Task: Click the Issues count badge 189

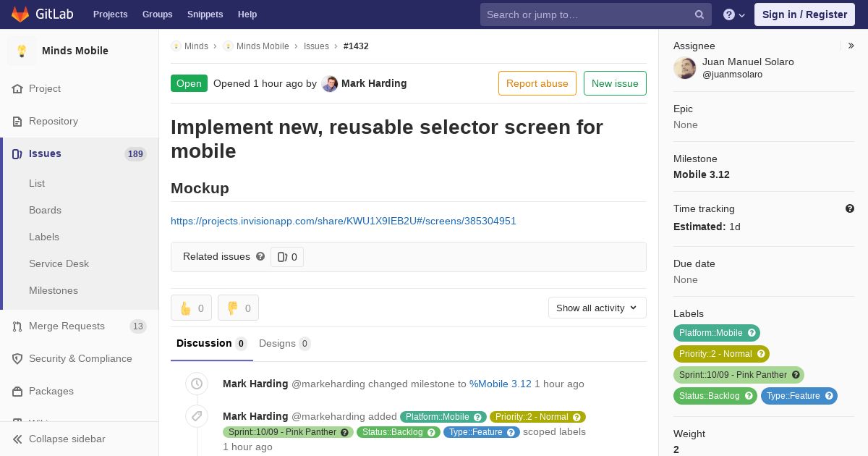Action: [x=135, y=153]
